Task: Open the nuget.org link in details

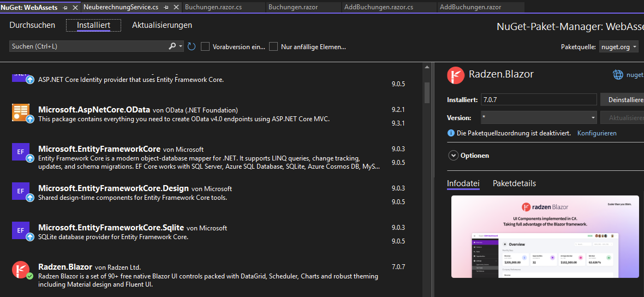Action: (635, 75)
